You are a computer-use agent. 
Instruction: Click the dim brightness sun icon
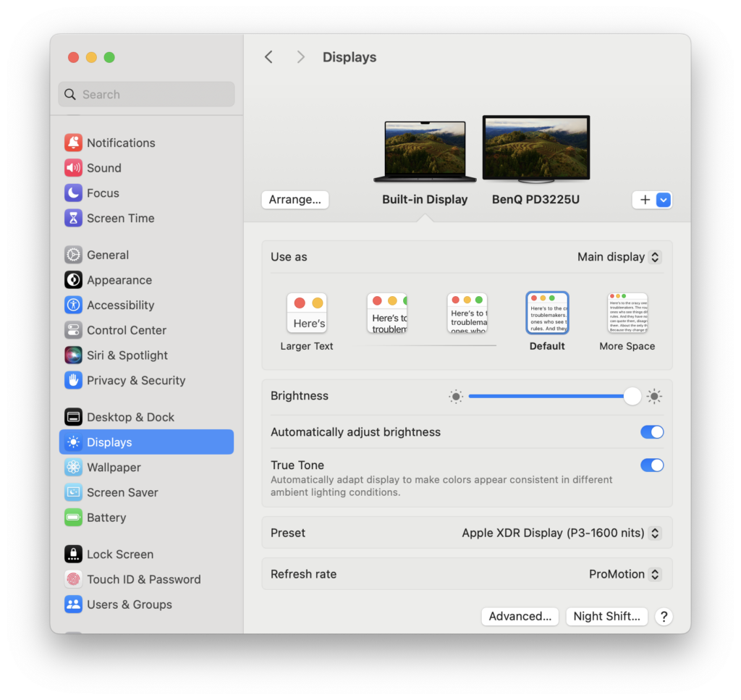(x=456, y=396)
